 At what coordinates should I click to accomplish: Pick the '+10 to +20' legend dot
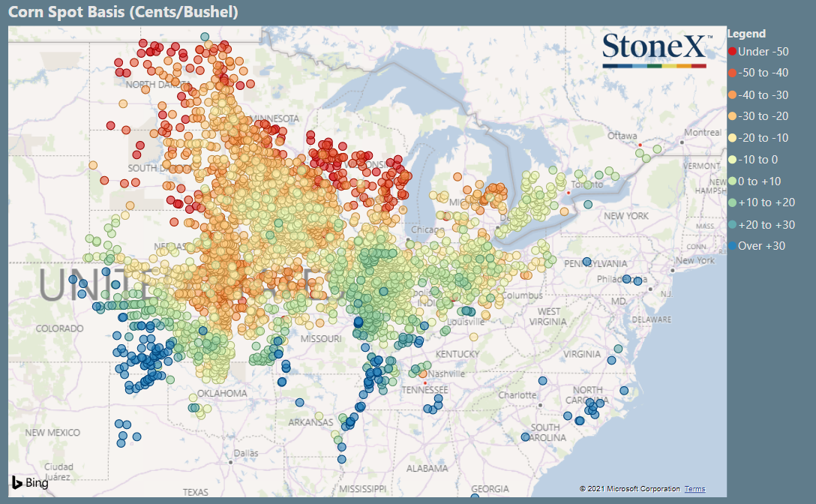[x=732, y=202]
